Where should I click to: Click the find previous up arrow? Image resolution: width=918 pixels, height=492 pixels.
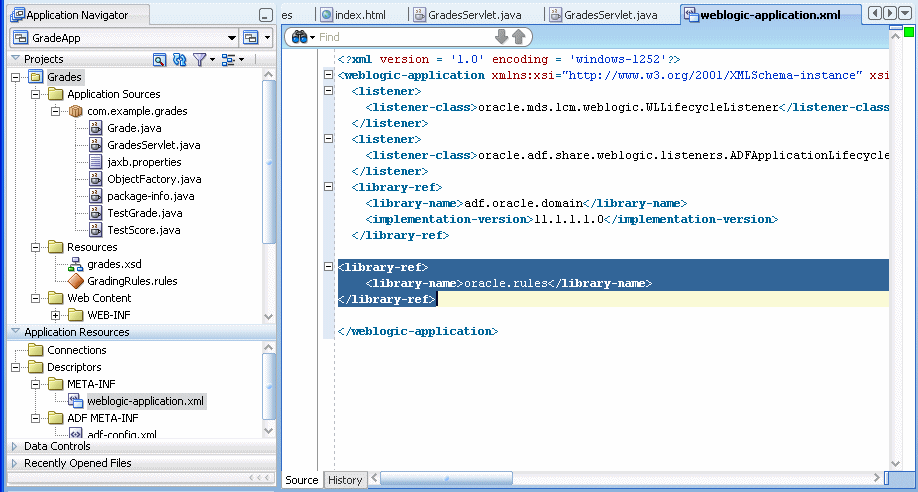coord(519,37)
